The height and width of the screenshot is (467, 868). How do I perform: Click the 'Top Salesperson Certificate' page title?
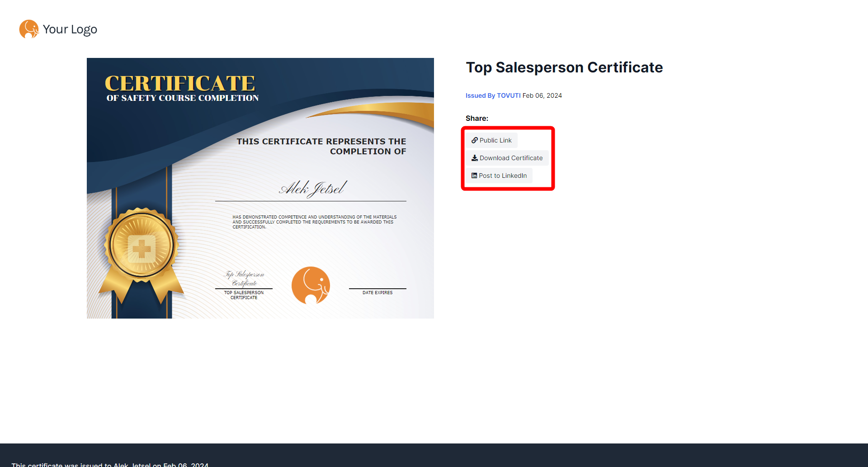pos(564,67)
